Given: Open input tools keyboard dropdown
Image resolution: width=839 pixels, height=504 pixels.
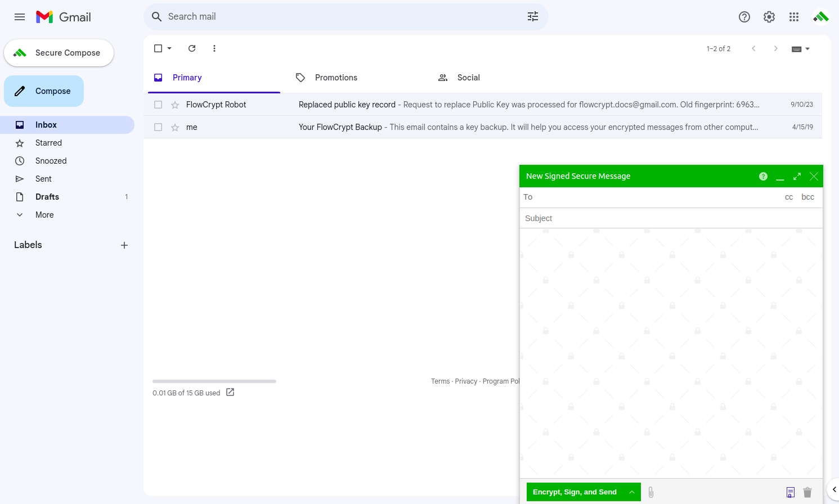Looking at the screenshot, I should pos(800,49).
